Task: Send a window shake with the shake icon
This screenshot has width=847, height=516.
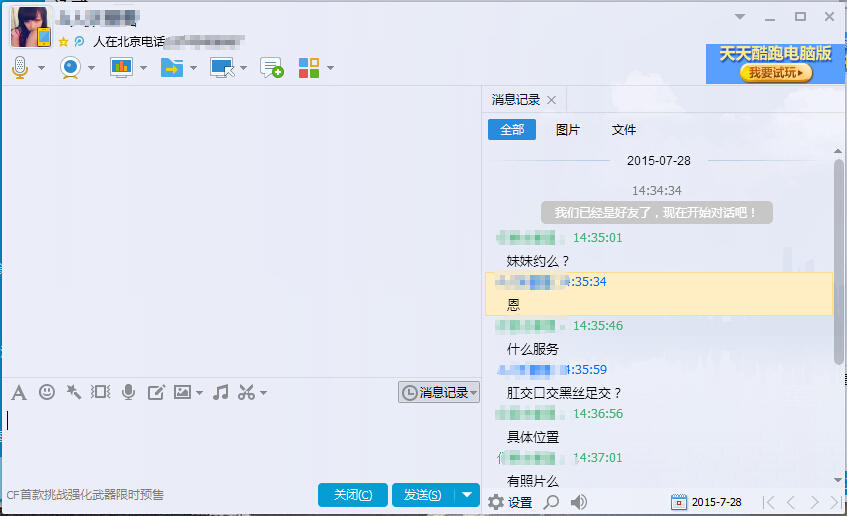Action: point(100,392)
